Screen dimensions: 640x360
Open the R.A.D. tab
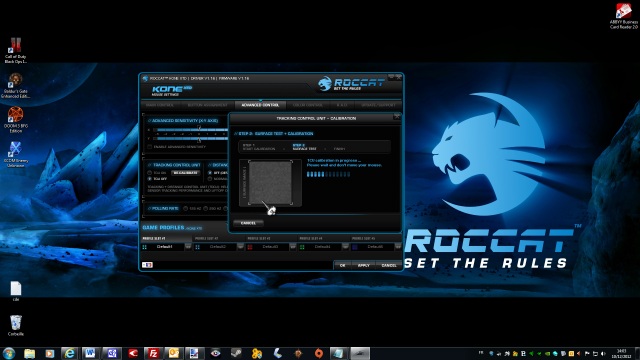click(342, 105)
